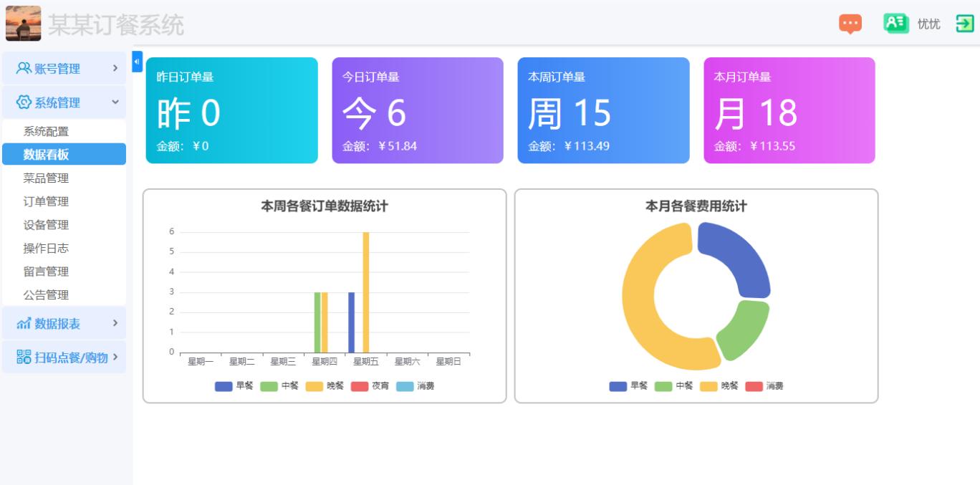Image resolution: width=980 pixels, height=485 pixels.
Task: Click the 扫码点餐/购物 QR code icon
Action: click(24, 357)
